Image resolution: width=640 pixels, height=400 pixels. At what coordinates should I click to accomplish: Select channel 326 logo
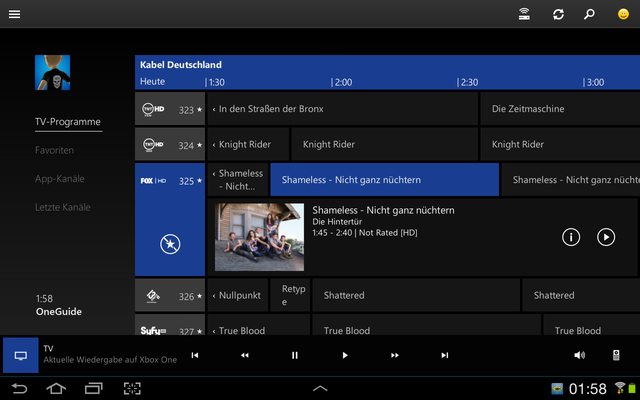click(x=153, y=296)
